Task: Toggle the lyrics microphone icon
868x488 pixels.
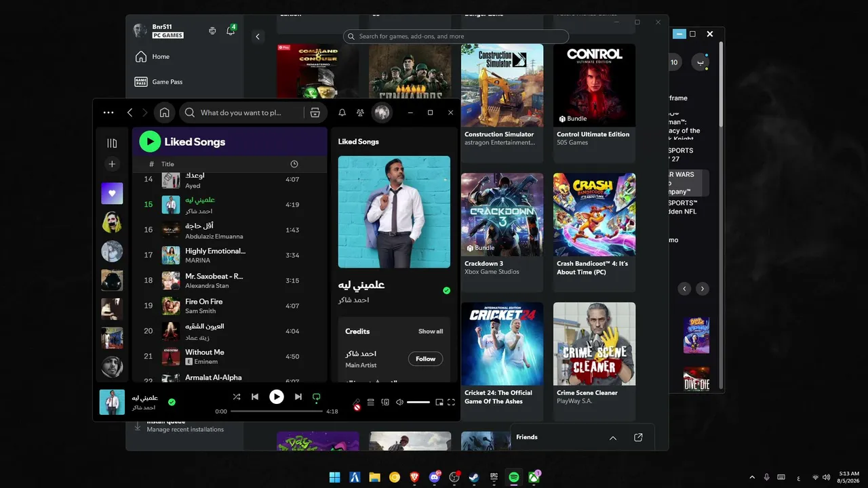Action: (x=357, y=403)
